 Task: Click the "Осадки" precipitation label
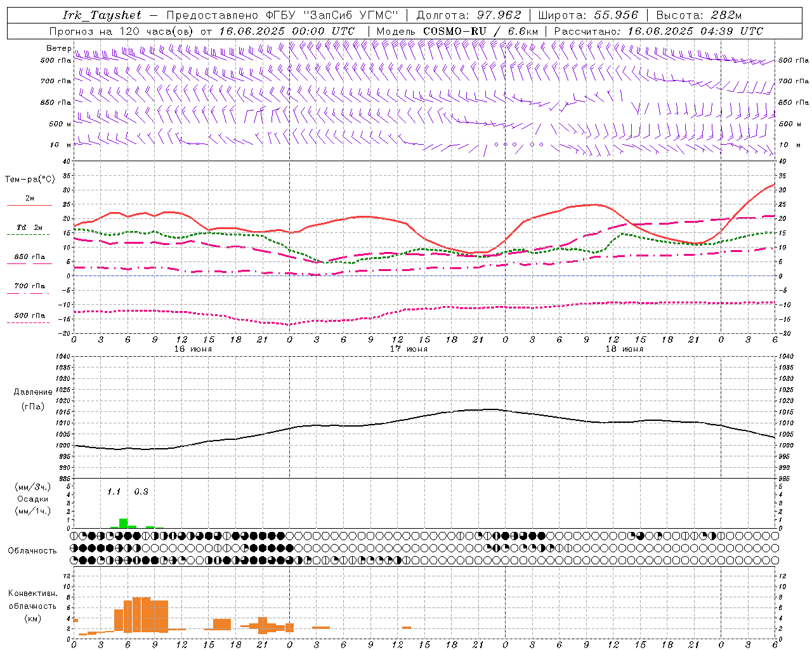click(x=33, y=499)
